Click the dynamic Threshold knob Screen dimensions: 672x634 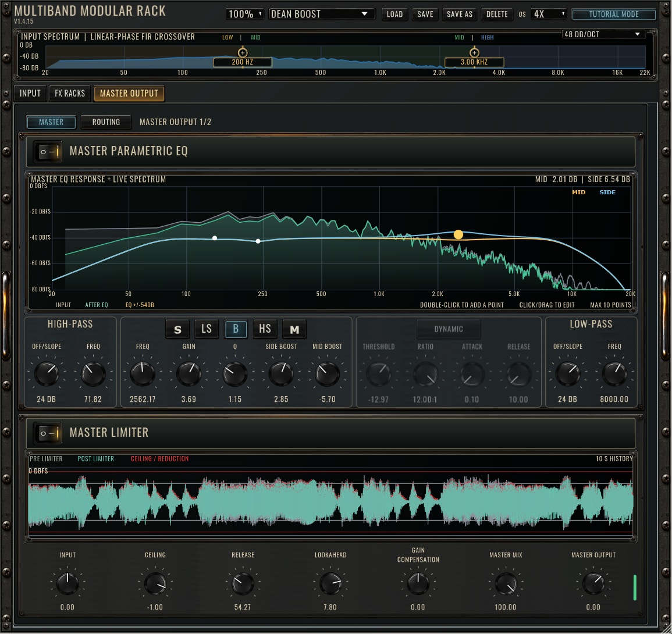[x=378, y=373]
